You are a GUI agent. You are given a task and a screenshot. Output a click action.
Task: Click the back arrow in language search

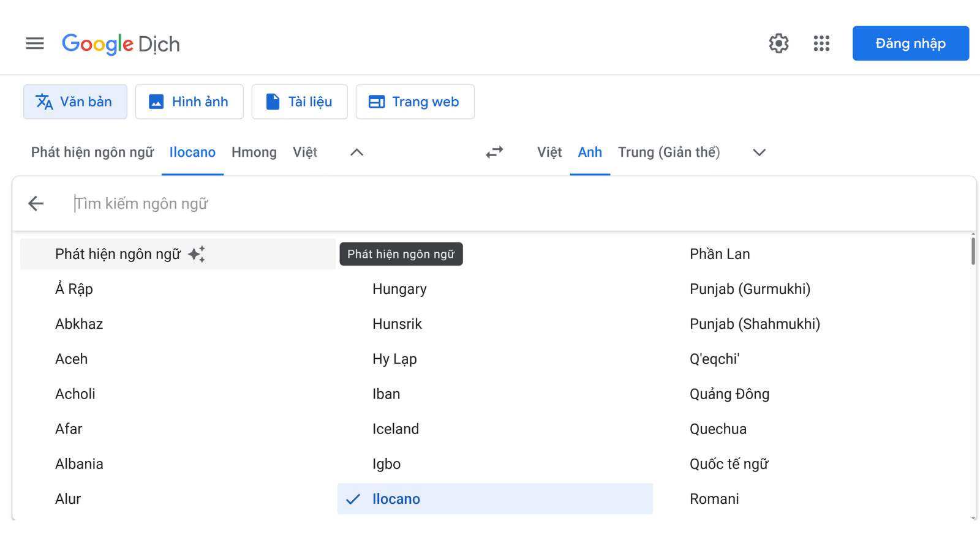click(36, 203)
